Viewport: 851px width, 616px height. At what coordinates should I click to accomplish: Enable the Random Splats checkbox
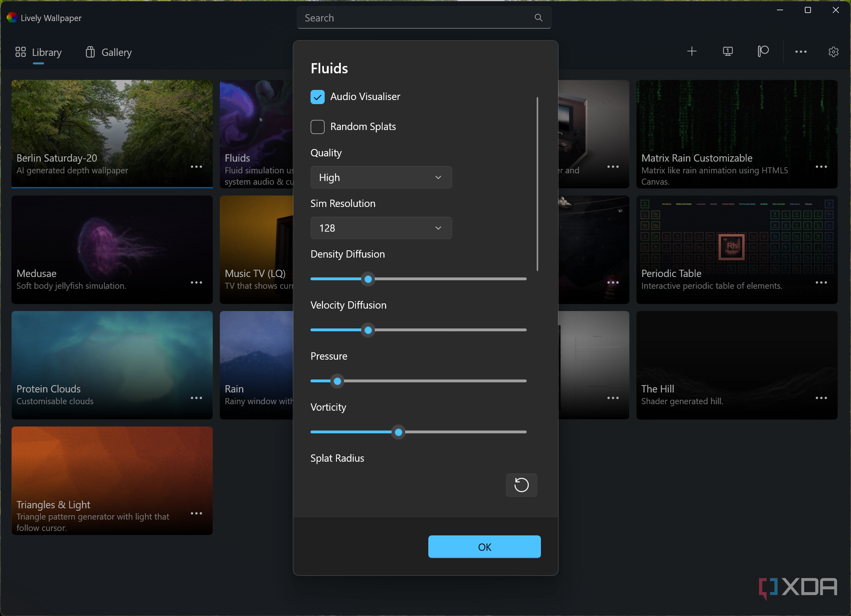(x=317, y=127)
